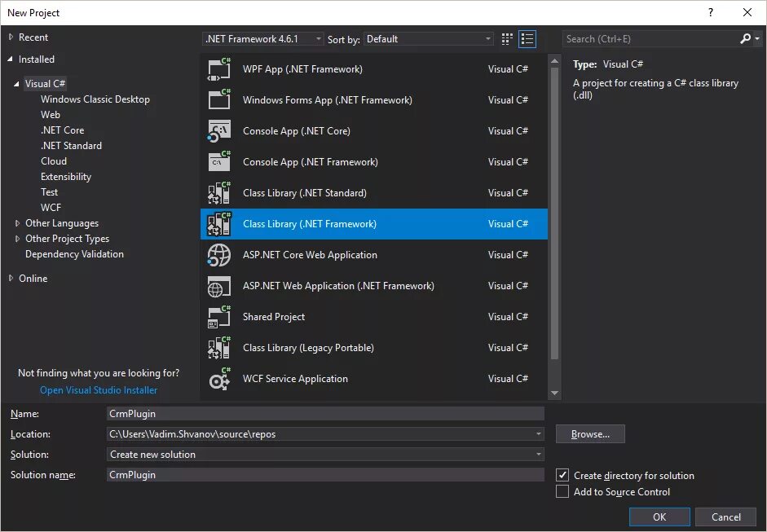
Task: Select Console App (.NET Framework) template name
Action: [x=310, y=162]
